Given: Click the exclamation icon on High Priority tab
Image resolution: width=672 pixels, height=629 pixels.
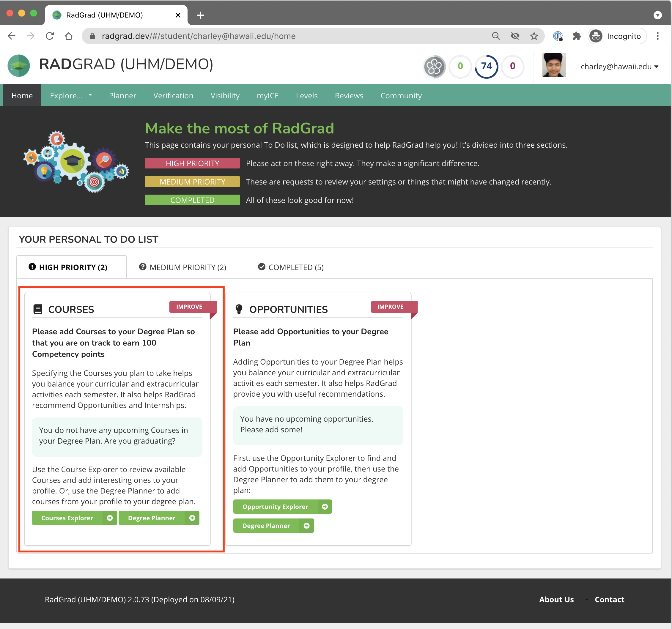Looking at the screenshot, I should [x=32, y=267].
